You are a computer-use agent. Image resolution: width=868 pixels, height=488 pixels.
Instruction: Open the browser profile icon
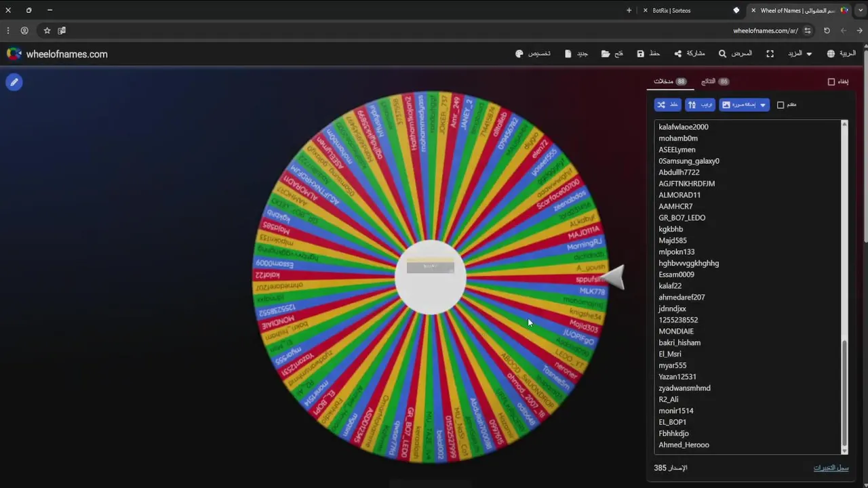(x=24, y=30)
